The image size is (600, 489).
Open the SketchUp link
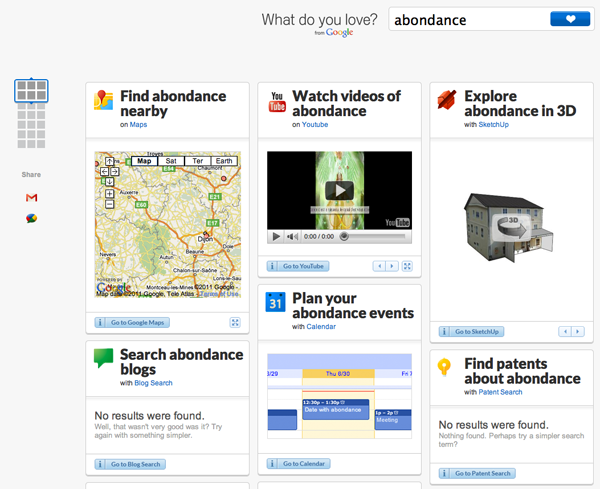pos(494,124)
